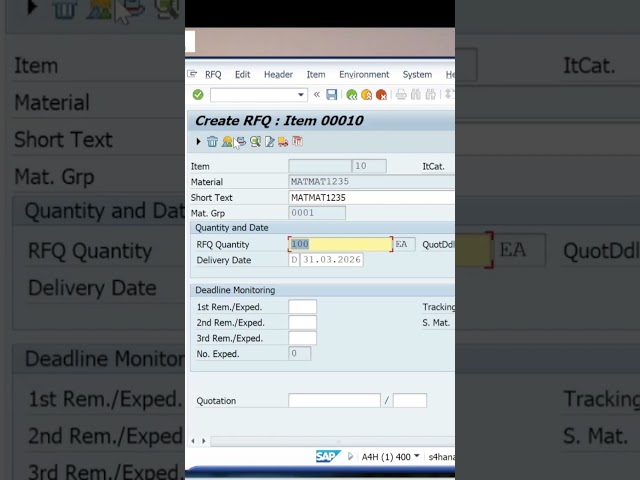
Task: Click the trash can Delete item icon
Action: (x=212, y=142)
